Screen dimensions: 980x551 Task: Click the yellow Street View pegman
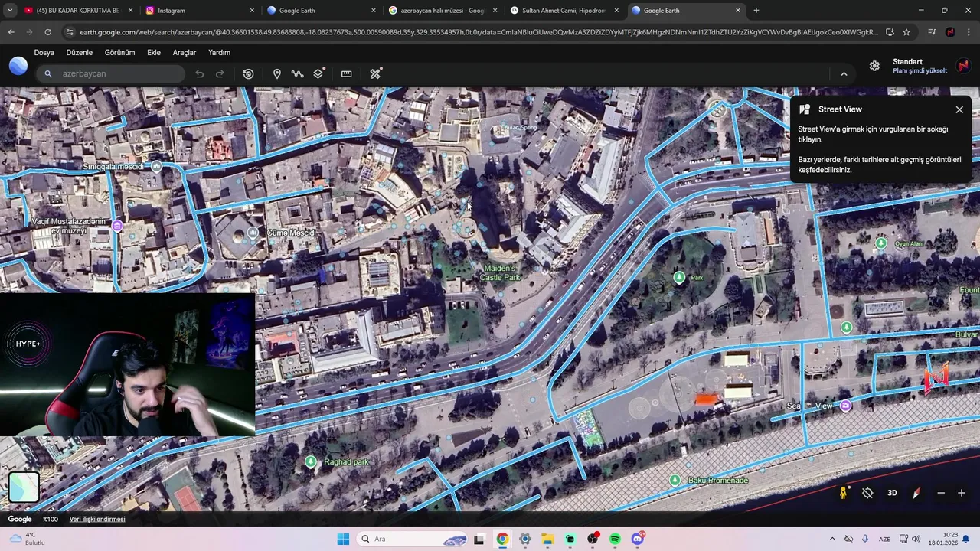point(843,494)
